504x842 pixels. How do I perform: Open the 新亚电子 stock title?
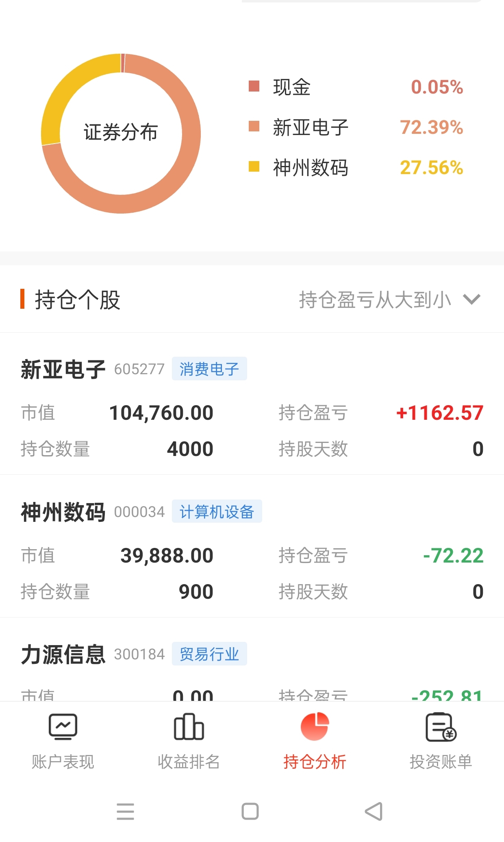tap(63, 369)
